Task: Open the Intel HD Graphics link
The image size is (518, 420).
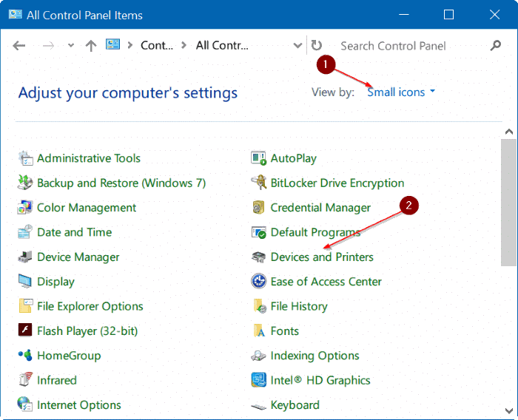Action: coord(320,381)
